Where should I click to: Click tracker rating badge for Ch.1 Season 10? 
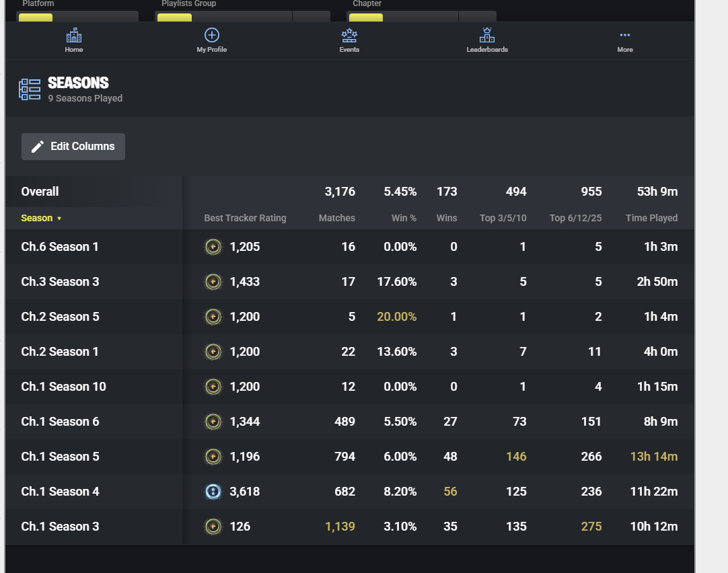[213, 387]
